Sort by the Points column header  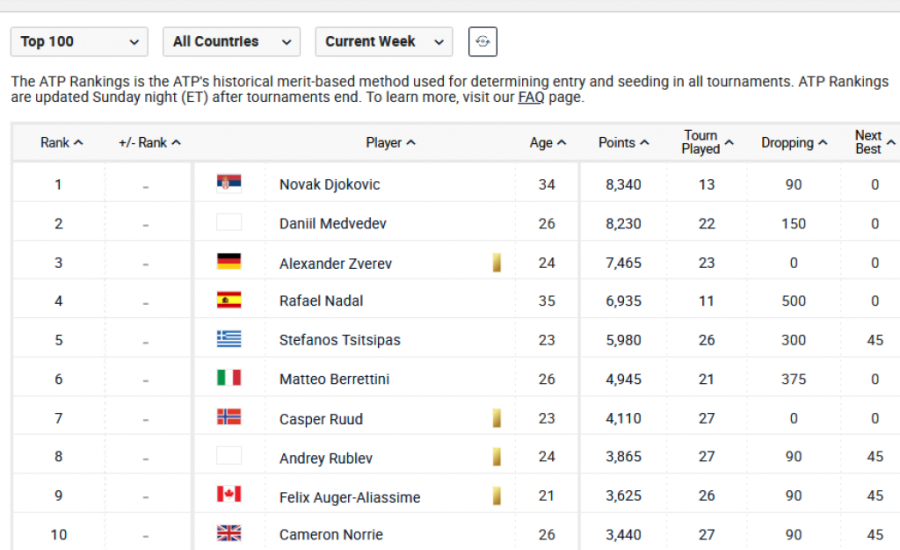click(623, 142)
